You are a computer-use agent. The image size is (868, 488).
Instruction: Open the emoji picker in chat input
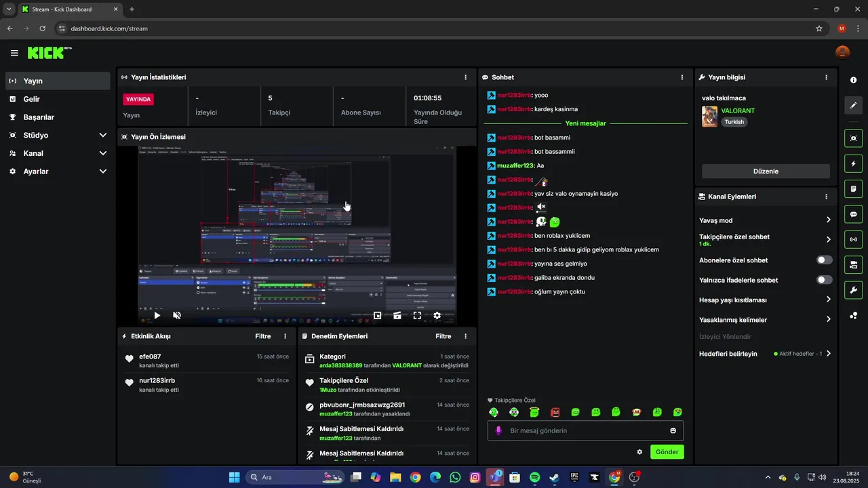[673, 430]
